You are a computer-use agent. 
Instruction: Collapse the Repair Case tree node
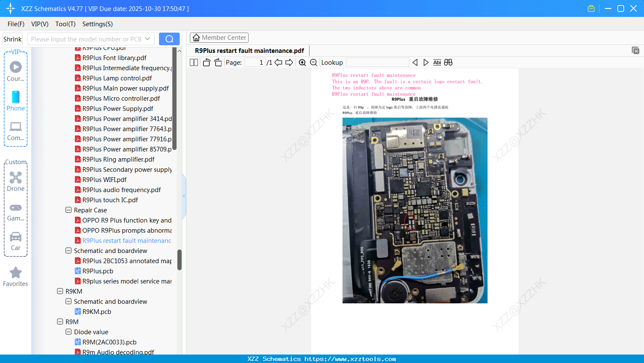coord(68,210)
